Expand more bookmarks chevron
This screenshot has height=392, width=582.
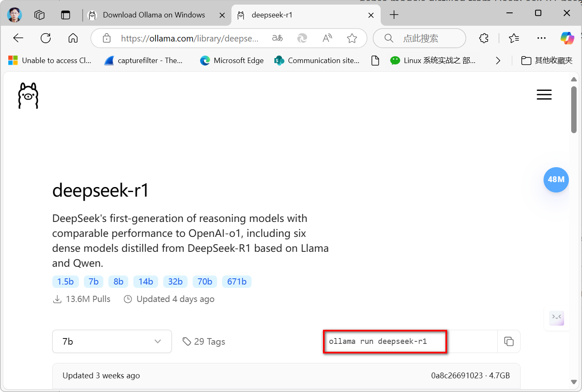498,61
